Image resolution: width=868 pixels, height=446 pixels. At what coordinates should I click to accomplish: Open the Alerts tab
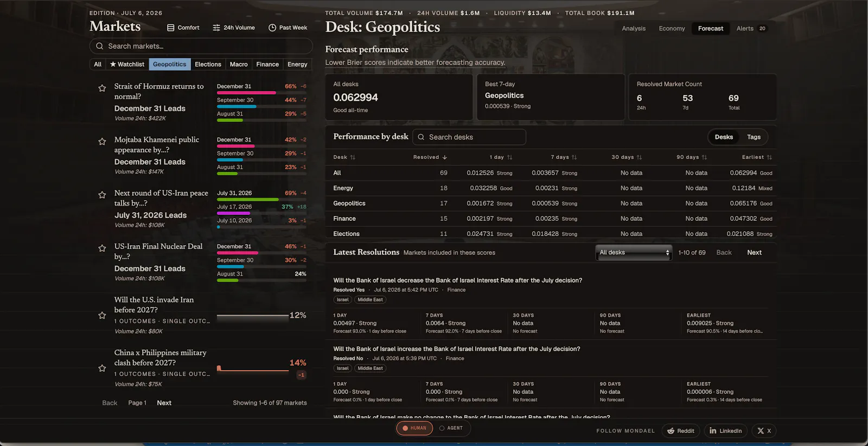click(751, 28)
